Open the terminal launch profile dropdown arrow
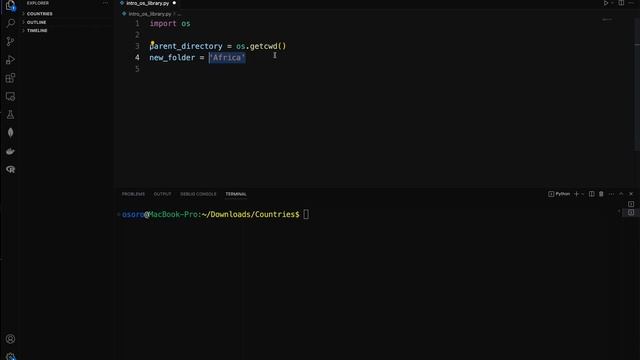Screen dimensions: 640x360 coord(582,194)
